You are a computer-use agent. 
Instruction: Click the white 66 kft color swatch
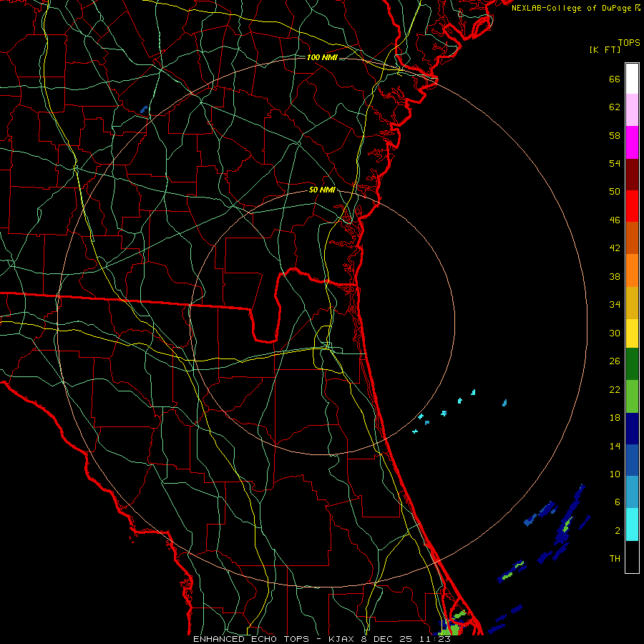coord(632,79)
